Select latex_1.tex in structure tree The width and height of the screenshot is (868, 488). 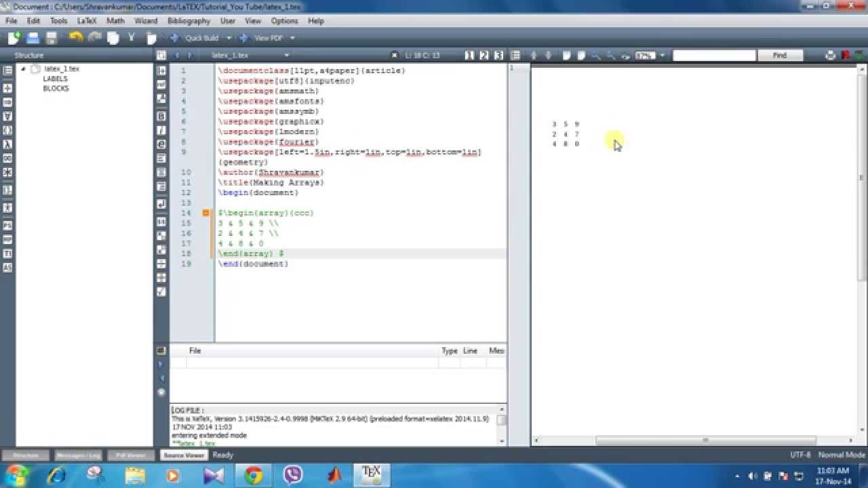(62, 68)
